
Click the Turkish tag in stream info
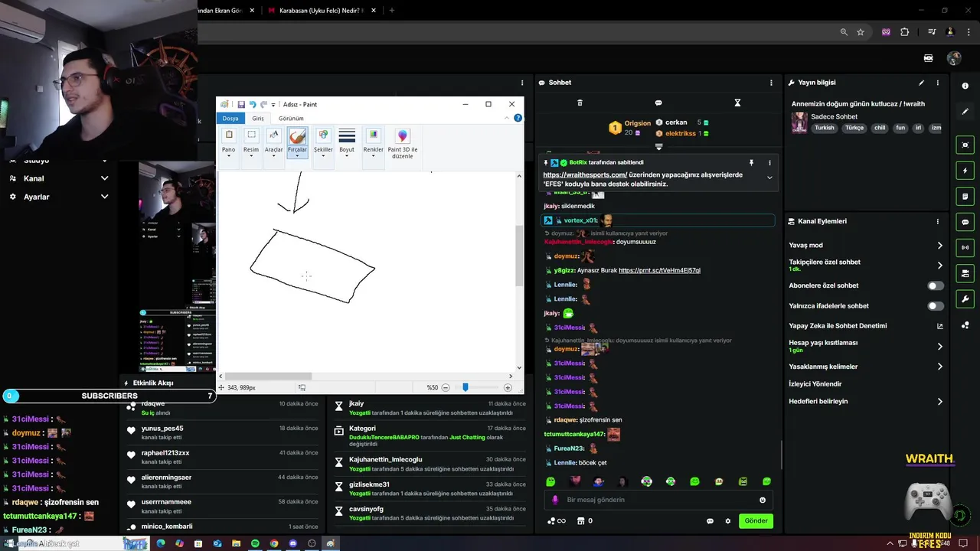click(x=825, y=129)
